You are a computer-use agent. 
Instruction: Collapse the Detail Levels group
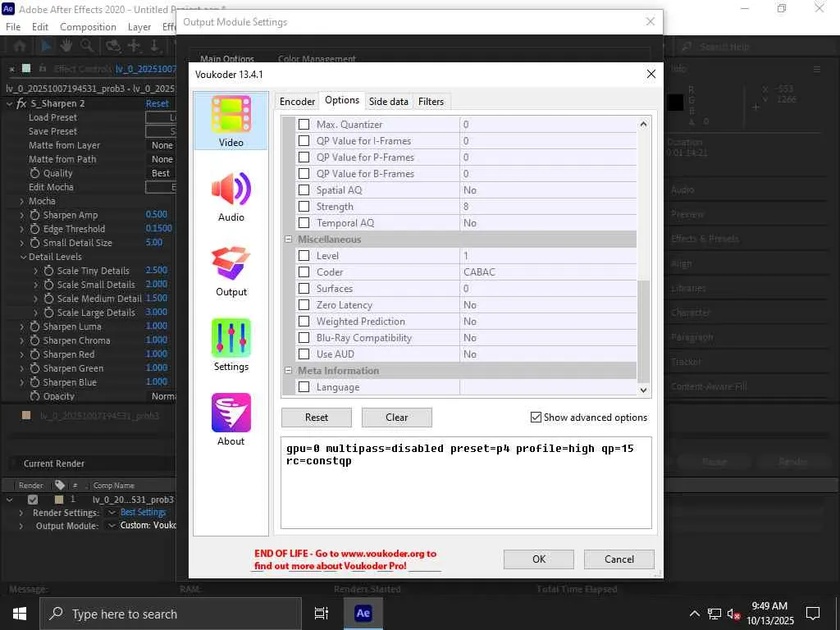coord(23,257)
